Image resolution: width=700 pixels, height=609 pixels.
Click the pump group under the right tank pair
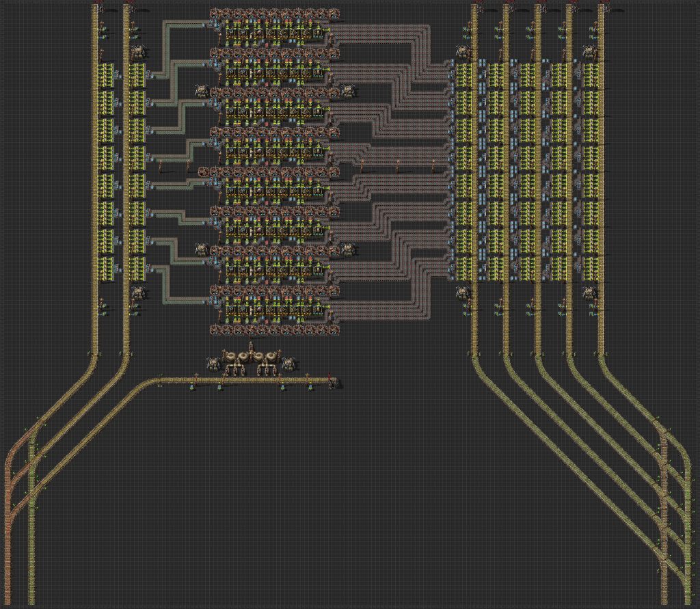266,370
